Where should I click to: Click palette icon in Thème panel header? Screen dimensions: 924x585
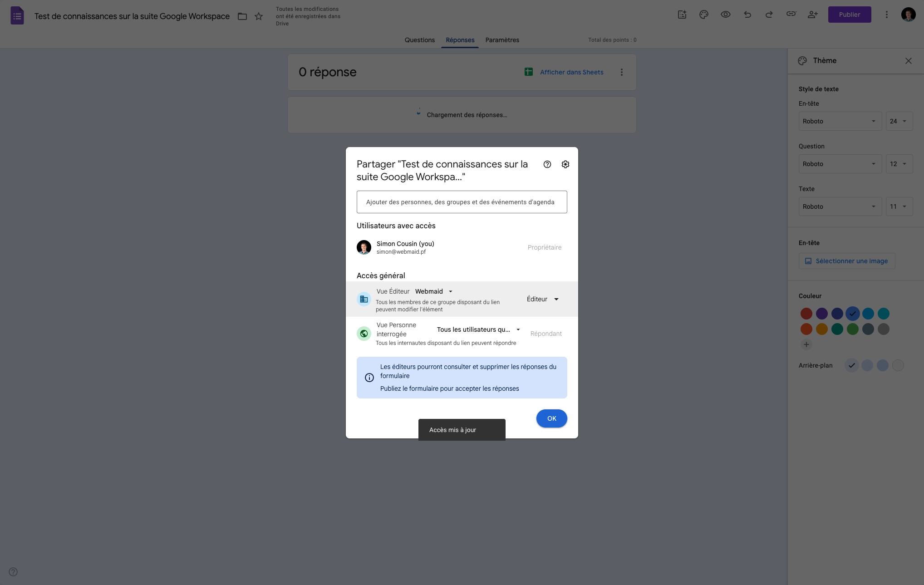802,61
